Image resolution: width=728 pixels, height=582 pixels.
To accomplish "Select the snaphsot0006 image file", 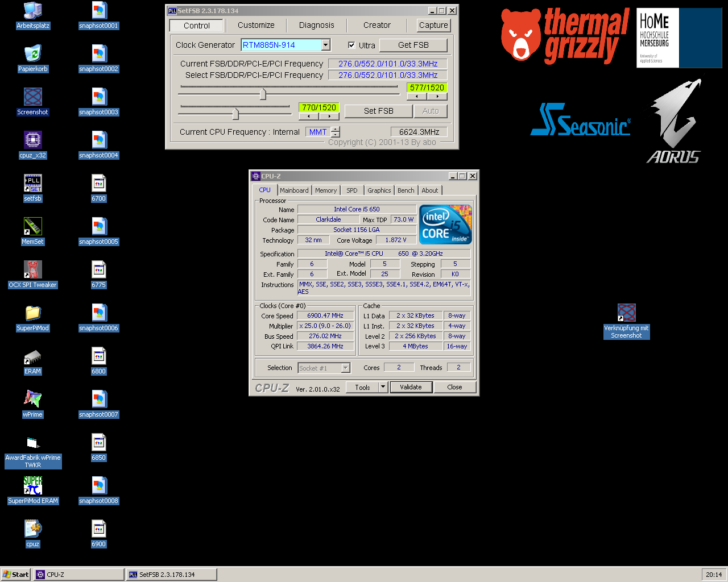I will tap(99, 318).
